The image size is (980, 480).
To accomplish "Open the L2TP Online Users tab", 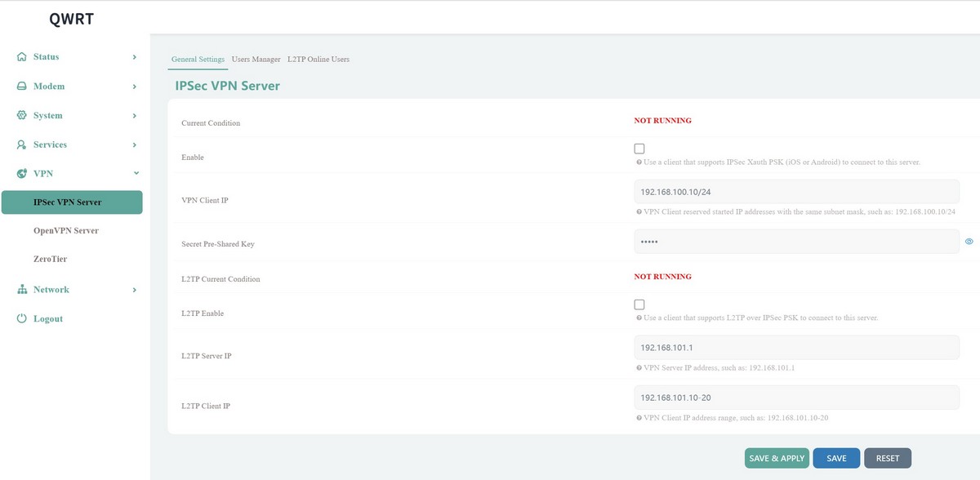I will [318, 60].
